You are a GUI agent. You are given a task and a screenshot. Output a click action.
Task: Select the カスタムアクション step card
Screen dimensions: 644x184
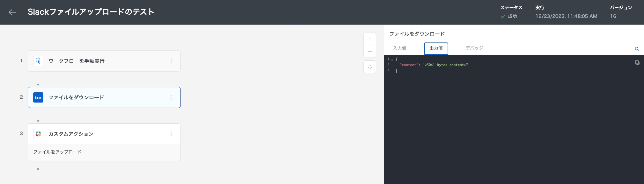[104, 134]
